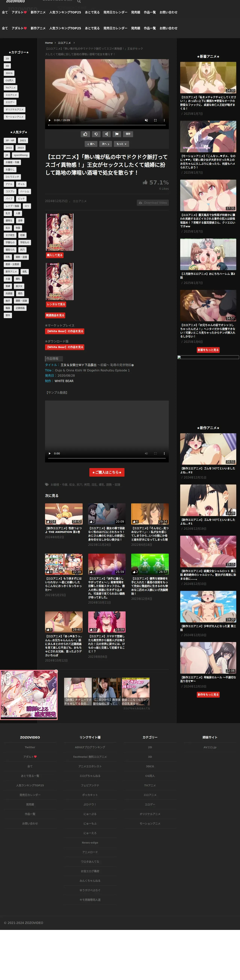Click the thumbs-down dislike button

tap(96, 134)
